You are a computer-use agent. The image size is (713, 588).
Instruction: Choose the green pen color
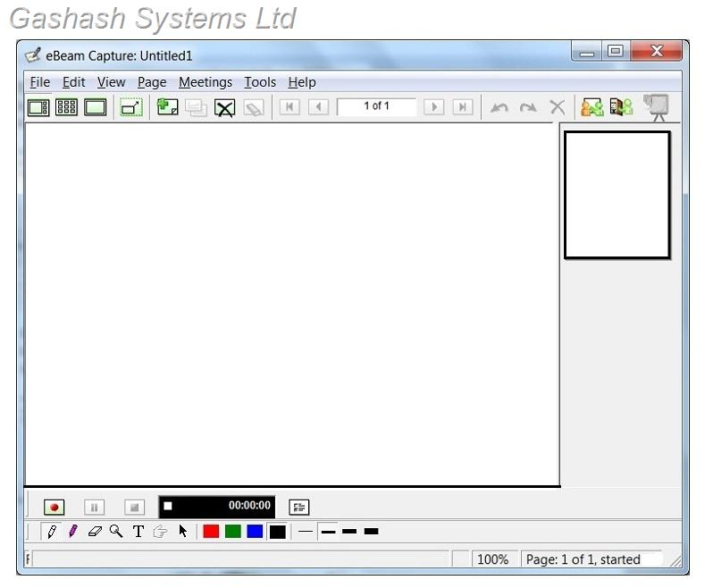click(233, 531)
